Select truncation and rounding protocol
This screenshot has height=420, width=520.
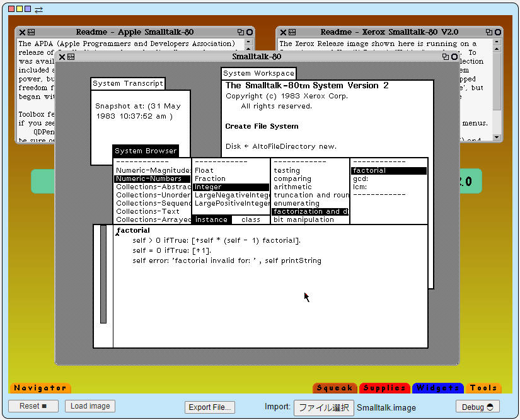[x=310, y=195]
